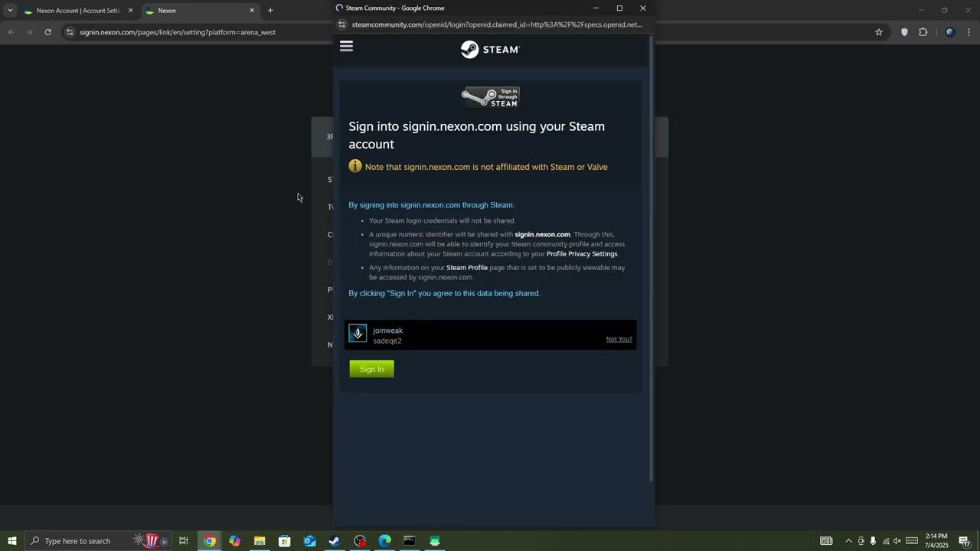Open Steam client from taskbar

click(335, 541)
